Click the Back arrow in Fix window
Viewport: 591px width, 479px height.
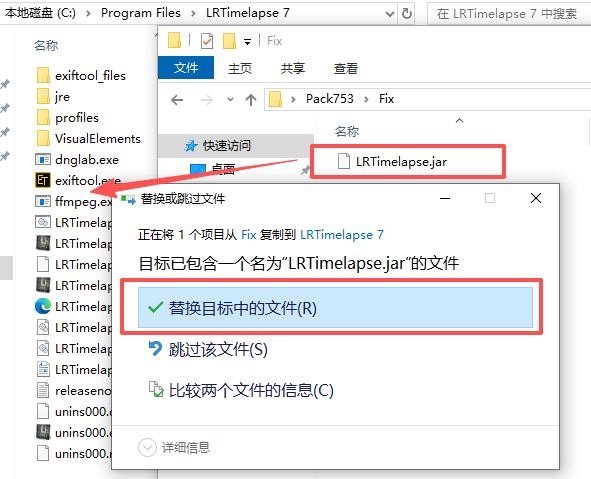point(177,100)
